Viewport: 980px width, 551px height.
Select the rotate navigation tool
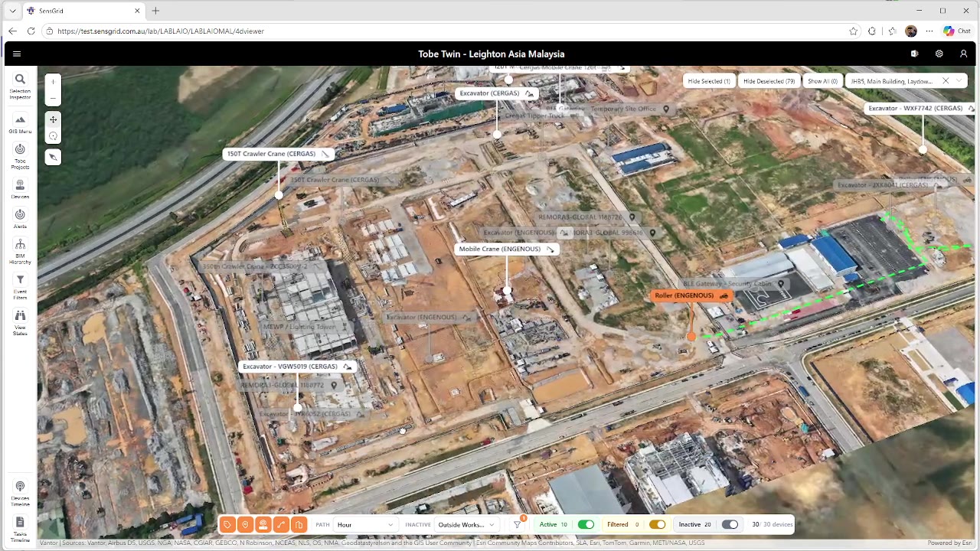click(x=53, y=136)
